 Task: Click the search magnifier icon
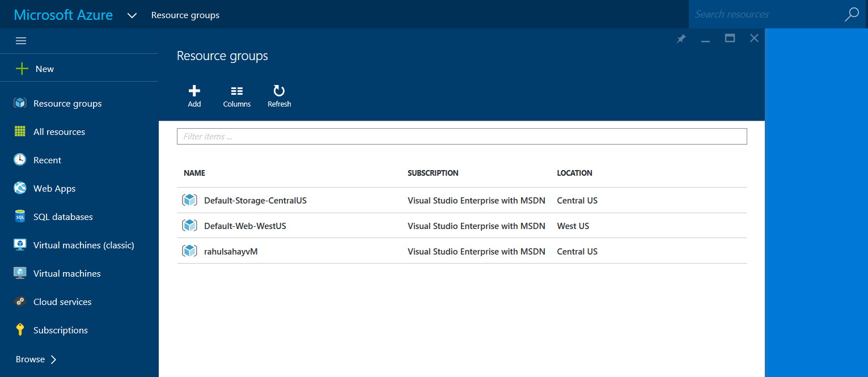(852, 14)
